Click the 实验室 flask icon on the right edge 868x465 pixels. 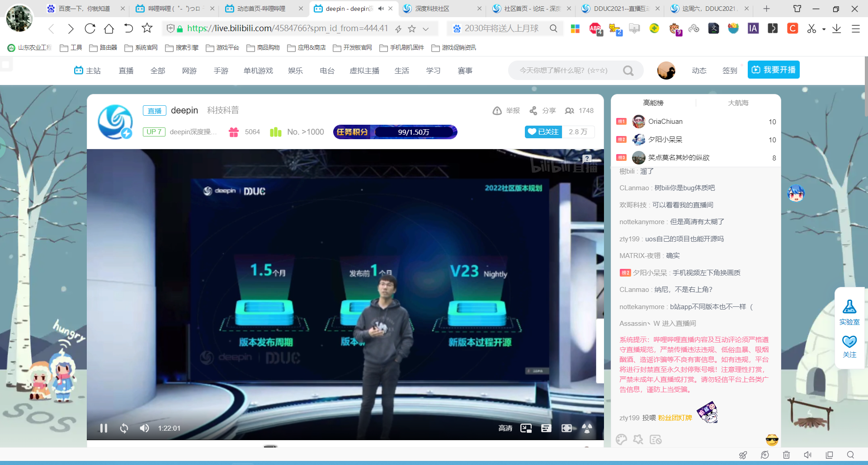click(849, 307)
